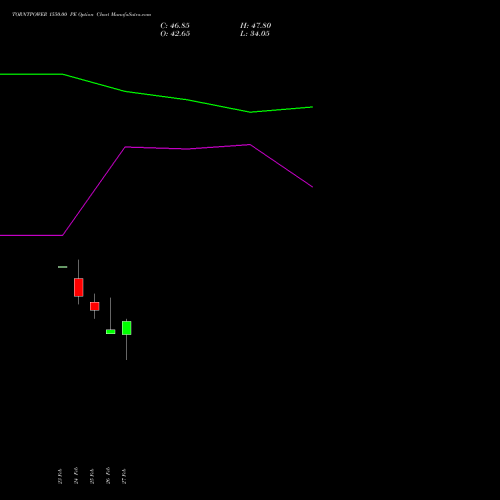Image resolution: width=500 pixels, height=500 pixels.
Task: Click the 26 Feb small green candlestick
Action: tap(111, 332)
